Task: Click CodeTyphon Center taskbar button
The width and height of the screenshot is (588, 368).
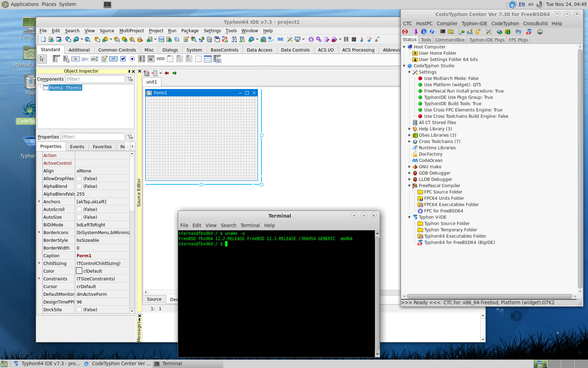Action: (118, 363)
